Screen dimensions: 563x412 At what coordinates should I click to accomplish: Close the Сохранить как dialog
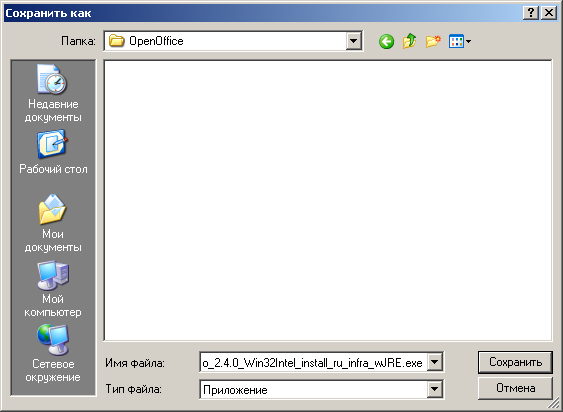[549, 13]
